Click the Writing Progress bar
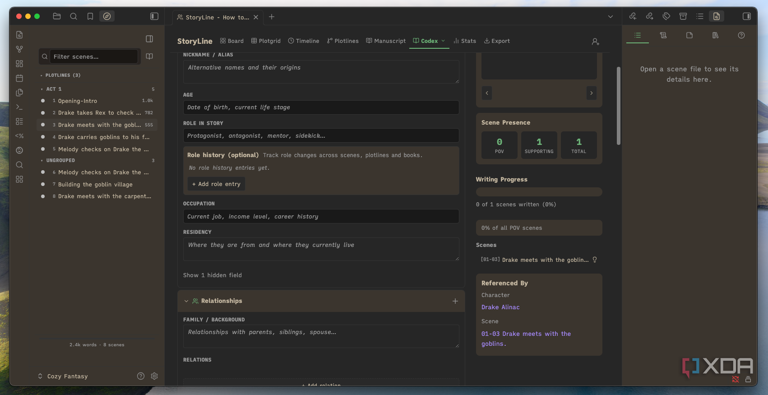The width and height of the screenshot is (768, 395). (x=539, y=192)
